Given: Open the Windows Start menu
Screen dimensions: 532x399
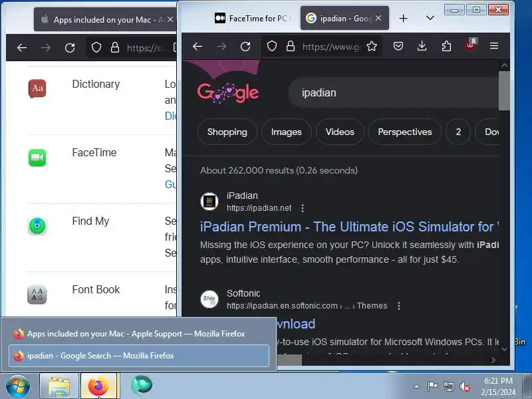Looking at the screenshot, I should click(18, 386).
